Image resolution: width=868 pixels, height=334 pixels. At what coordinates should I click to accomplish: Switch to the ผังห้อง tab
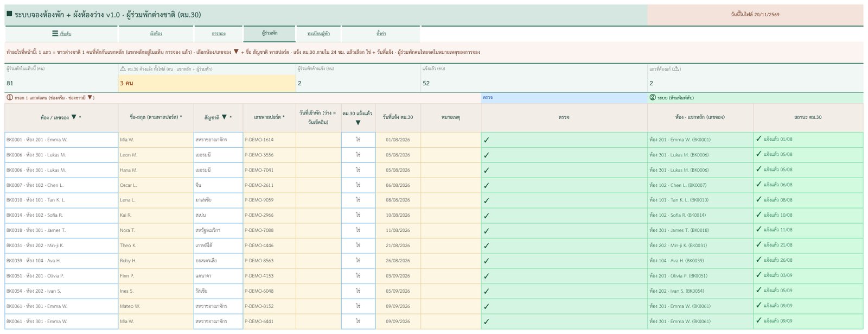click(x=156, y=34)
